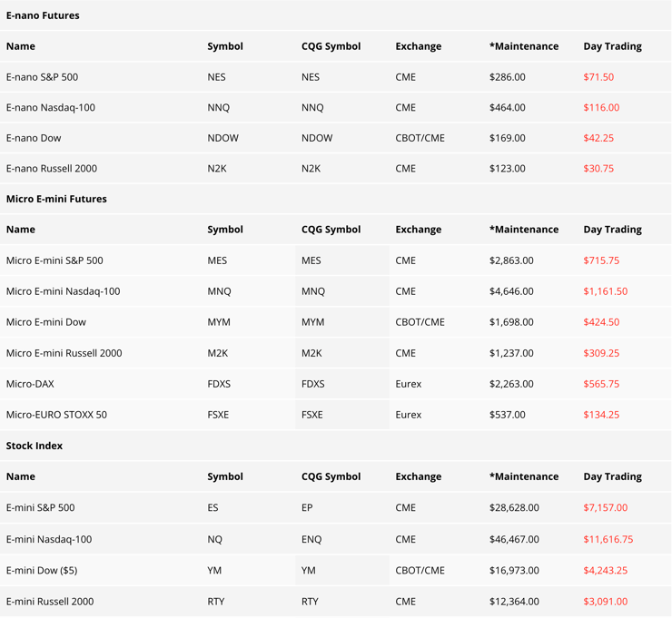Click the $309.25 day trading margin
The width and height of the screenshot is (672, 618).
click(601, 353)
